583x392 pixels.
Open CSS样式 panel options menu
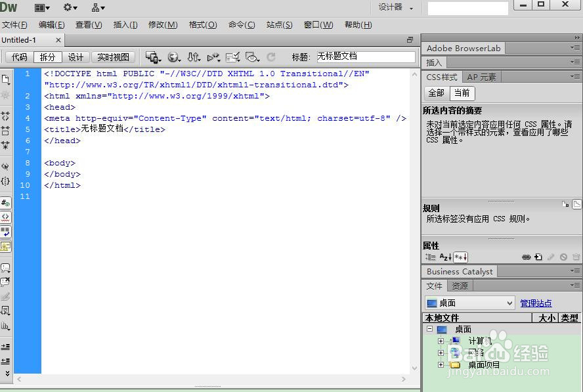pos(575,77)
